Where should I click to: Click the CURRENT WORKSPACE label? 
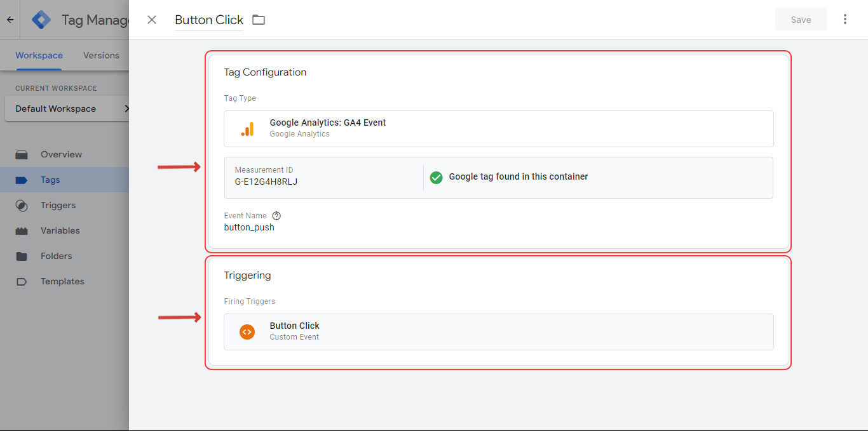tap(56, 88)
